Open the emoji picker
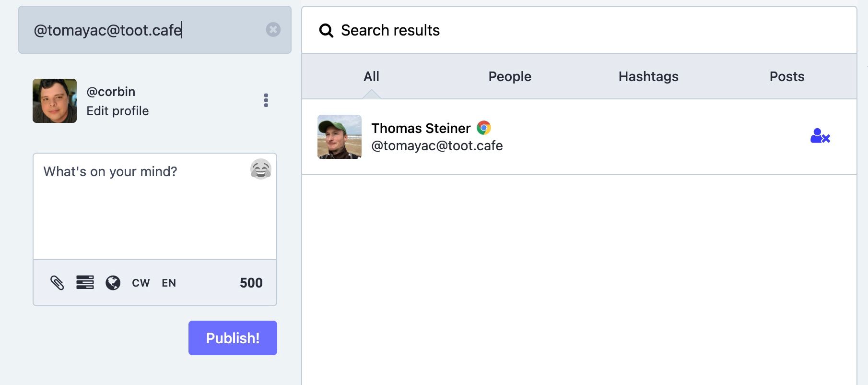The height and width of the screenshot is (385, 868). tap(261, 169)
